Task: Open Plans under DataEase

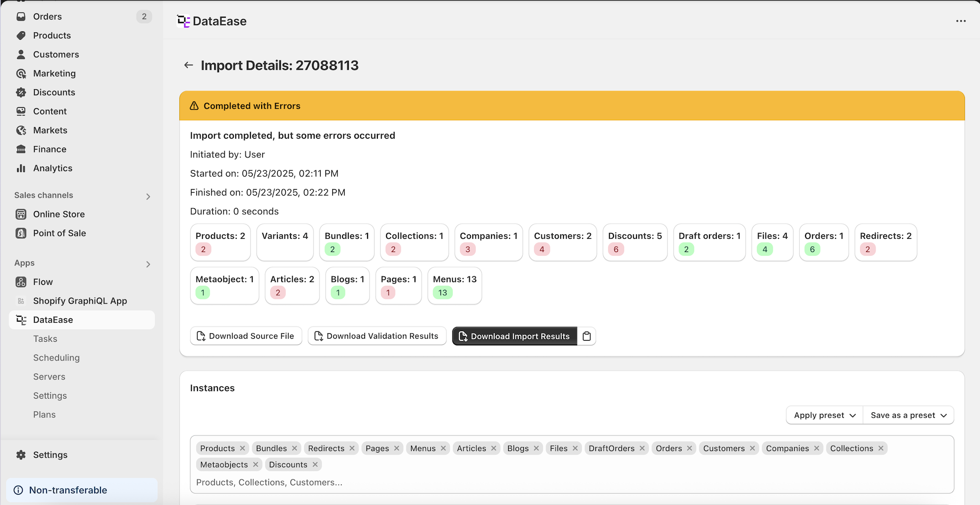Action: [44, 415]
